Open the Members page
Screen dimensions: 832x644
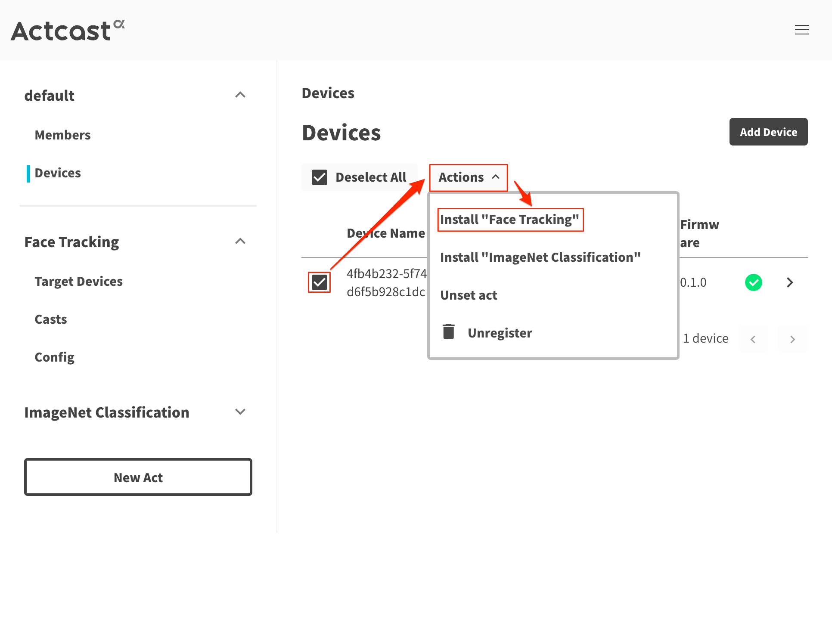click(x=62, y=135)
